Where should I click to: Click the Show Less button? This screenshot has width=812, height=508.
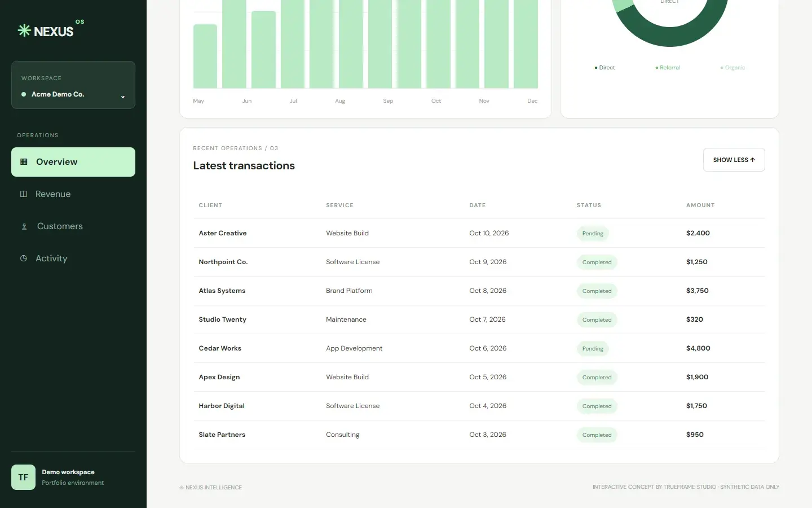734,160
